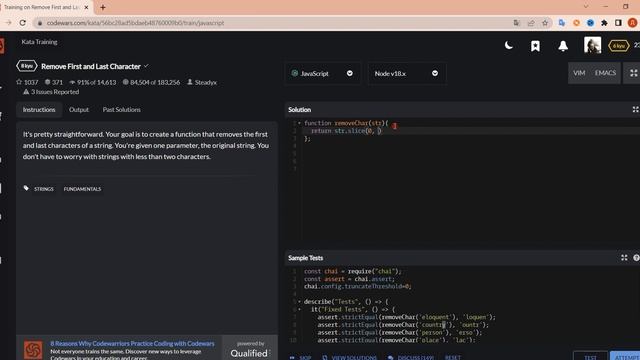Click the share page icon in address bar

(x=531, y=23)
